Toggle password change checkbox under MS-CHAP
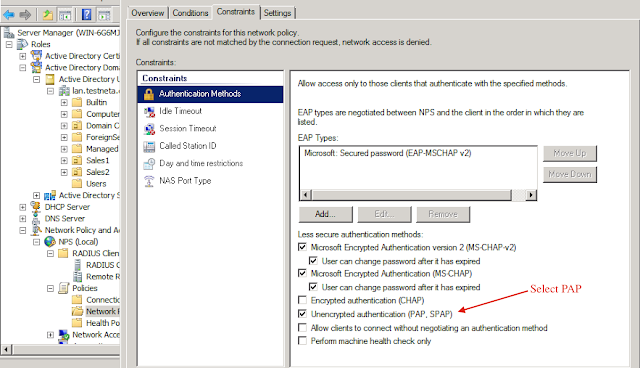 (x=313, y=286)
